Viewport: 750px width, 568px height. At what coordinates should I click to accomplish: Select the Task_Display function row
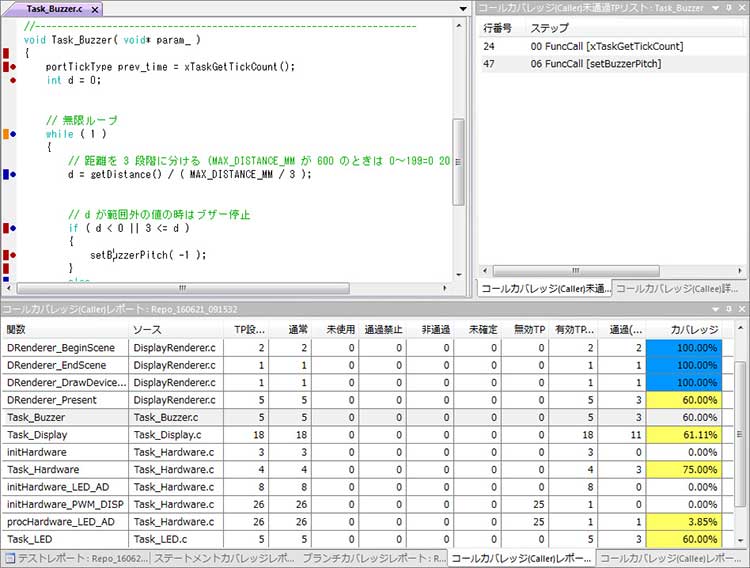pos(367,434)
